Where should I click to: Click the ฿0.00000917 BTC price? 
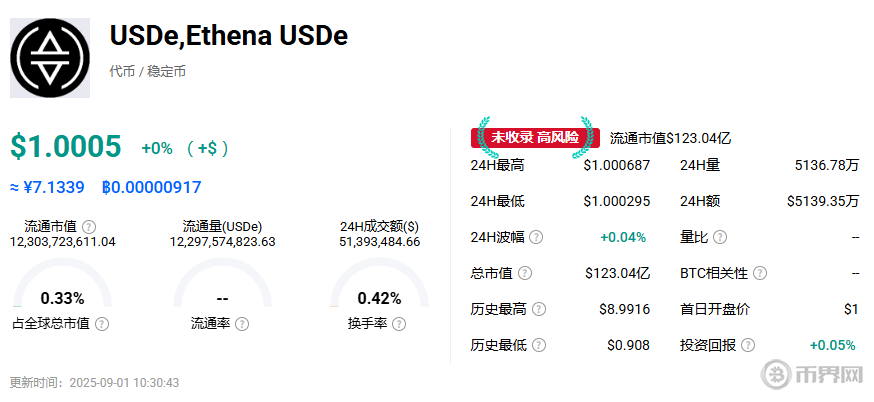[151, 186]
